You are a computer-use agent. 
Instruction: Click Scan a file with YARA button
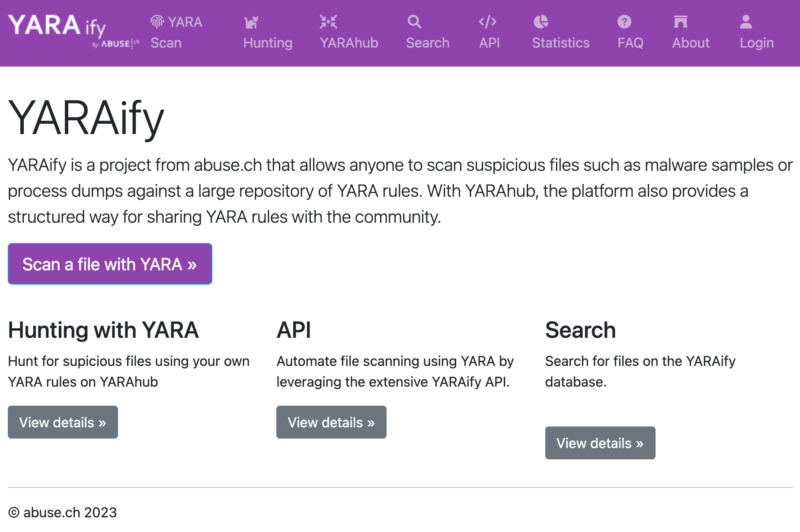click(110, 264)
